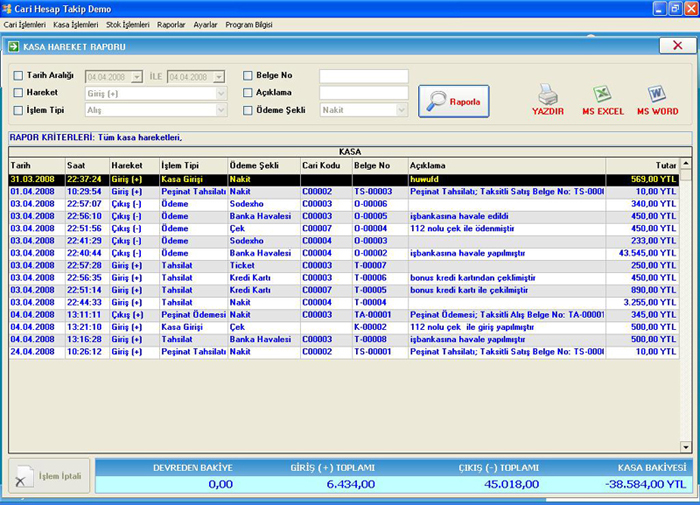Image resolution: width=700 pixels, height=505 pixels.
Task: Click the YAZDIR printer icon
Action: [547, 94]
